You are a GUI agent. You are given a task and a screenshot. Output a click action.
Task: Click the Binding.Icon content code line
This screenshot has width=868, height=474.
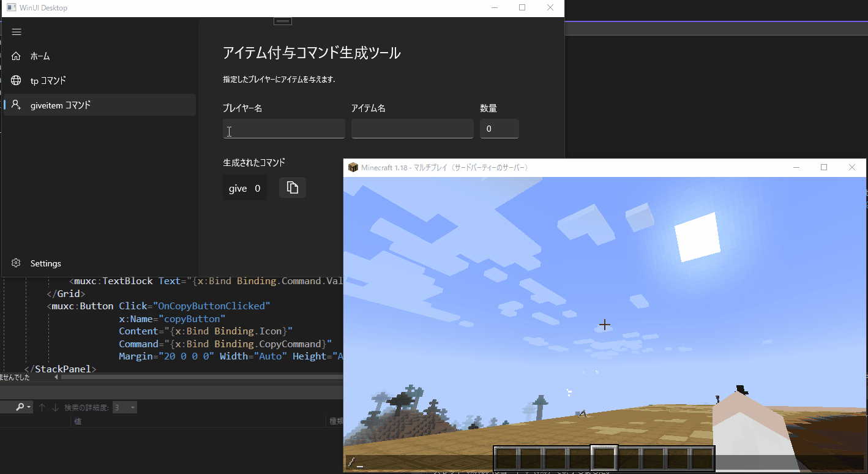(206, 331)
